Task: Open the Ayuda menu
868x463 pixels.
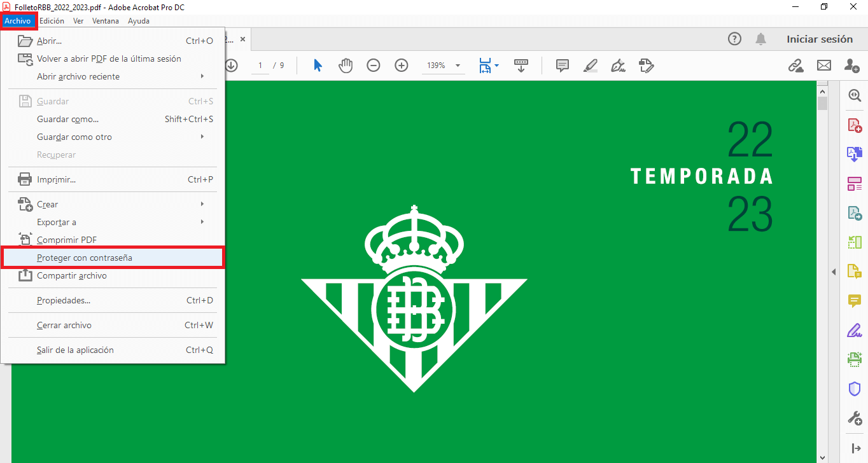Action: click(139, 21)
